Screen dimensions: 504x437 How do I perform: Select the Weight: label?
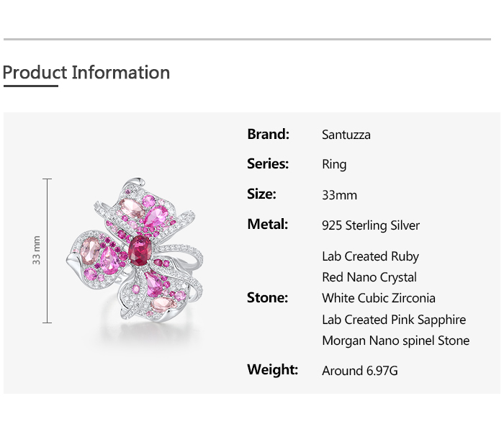pos(272,370)
